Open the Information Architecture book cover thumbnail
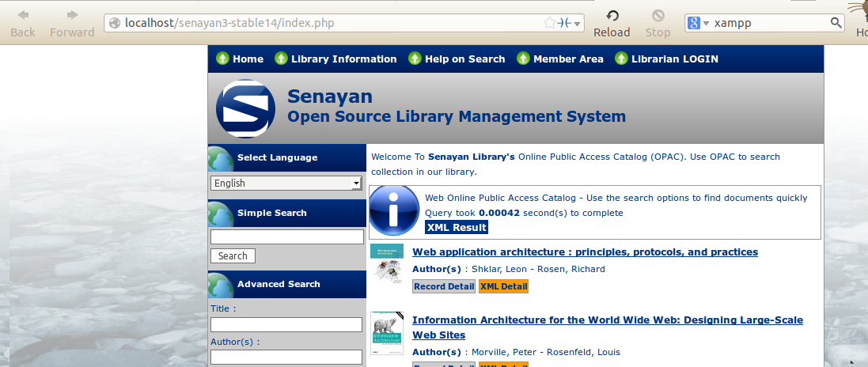This screenshot has height=367, width=868. [386, 333]
